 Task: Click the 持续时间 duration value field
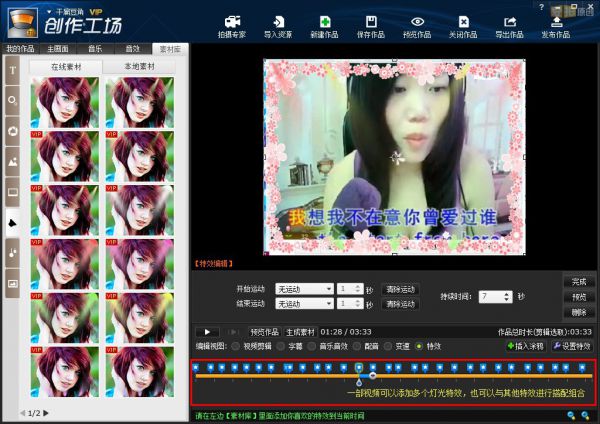[491, 297]
